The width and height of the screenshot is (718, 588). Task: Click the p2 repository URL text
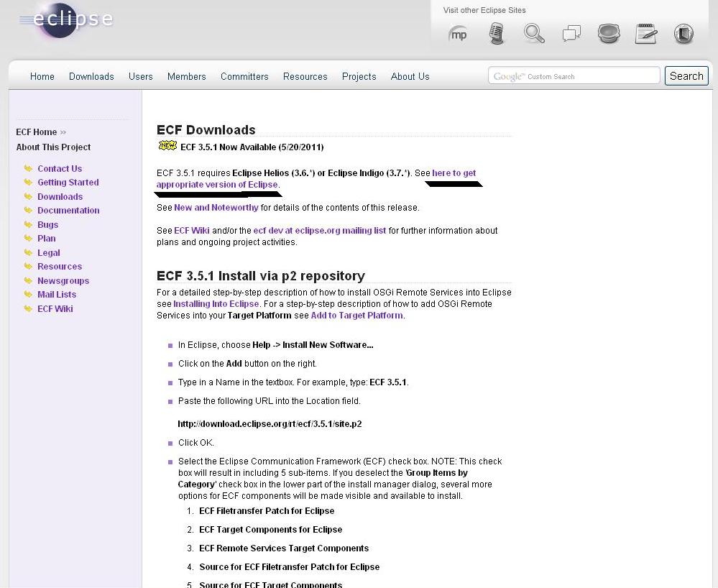click(x=270, y=423)
